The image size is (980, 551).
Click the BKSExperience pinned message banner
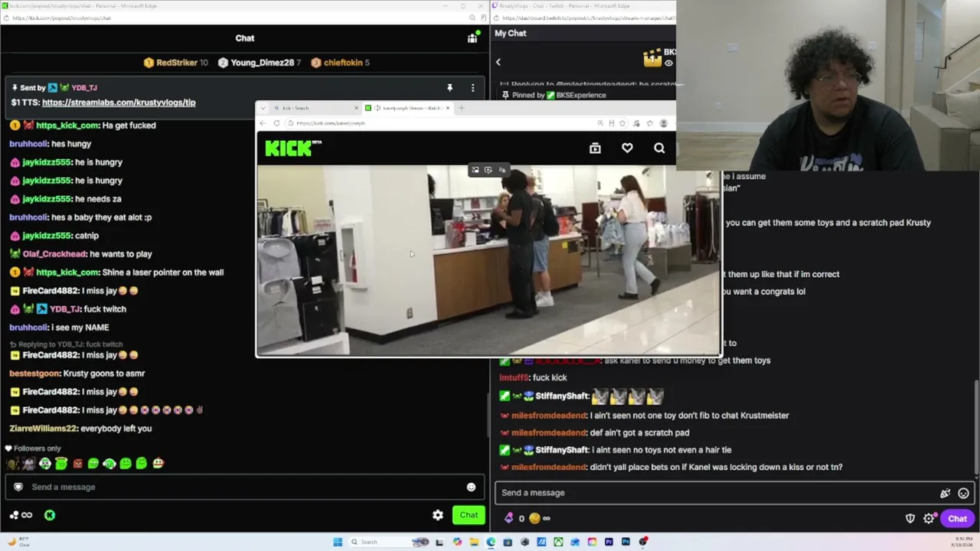[586, 95]
